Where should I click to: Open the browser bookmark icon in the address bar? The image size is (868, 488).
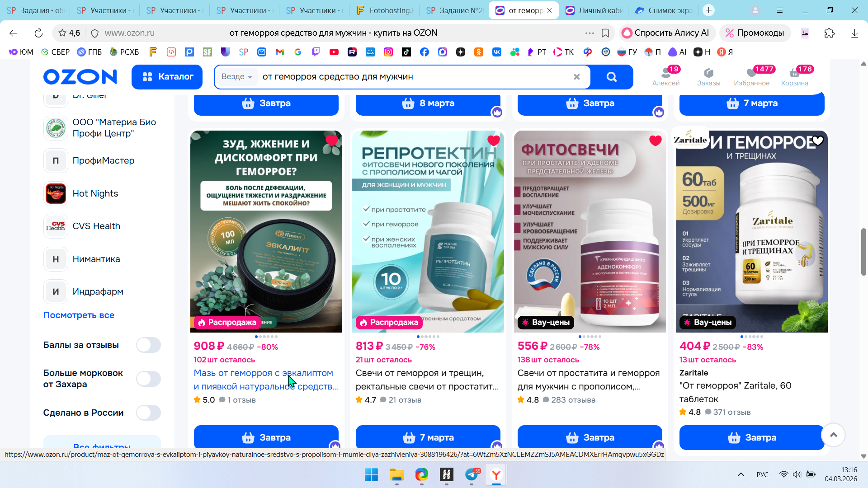(x=605, y=33)
